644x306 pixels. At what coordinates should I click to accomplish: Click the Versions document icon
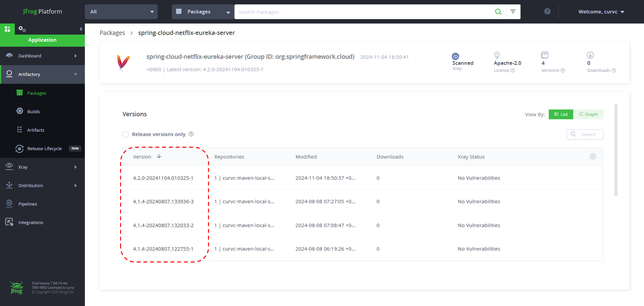point(545,55)
